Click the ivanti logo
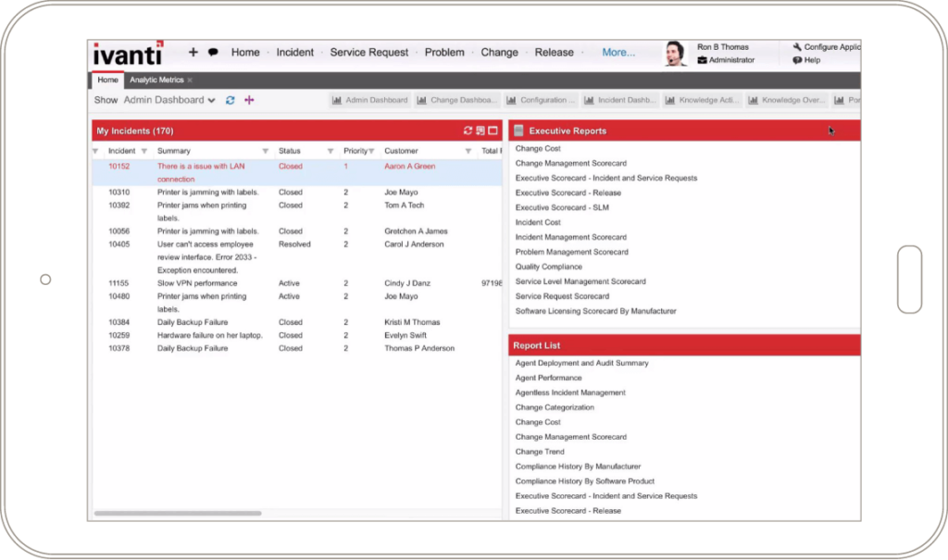 [128, 54]
